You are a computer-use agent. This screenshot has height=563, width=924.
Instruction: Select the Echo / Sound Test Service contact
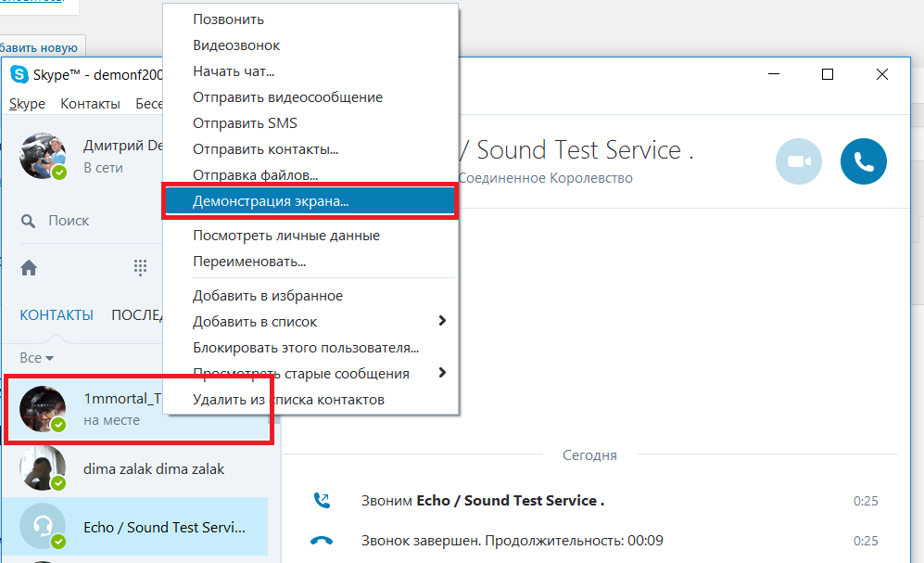(x=135, y=527)
